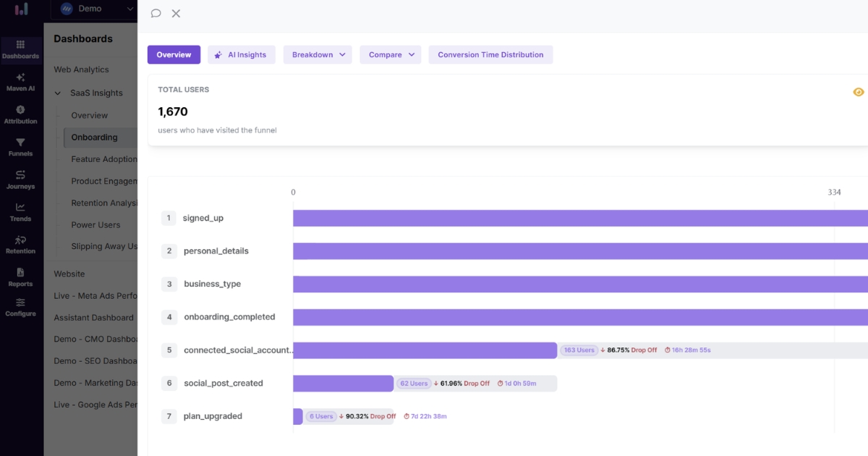Open the Dashboards sidebar section
The width and height of the screenshot is (868, 456).
coord(20,49)
